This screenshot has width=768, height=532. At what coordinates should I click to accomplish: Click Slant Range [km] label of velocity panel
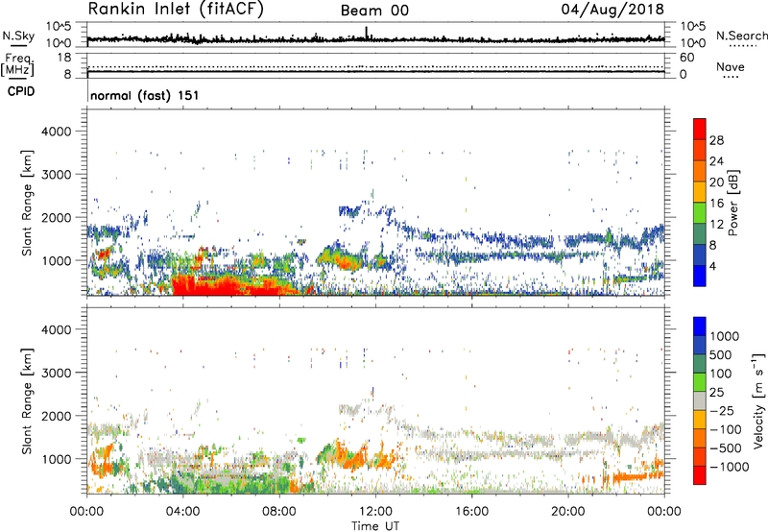[27, 400]
